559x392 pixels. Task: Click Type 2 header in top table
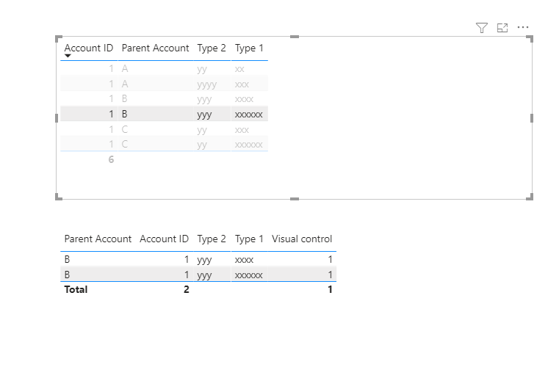coord(212,48)
